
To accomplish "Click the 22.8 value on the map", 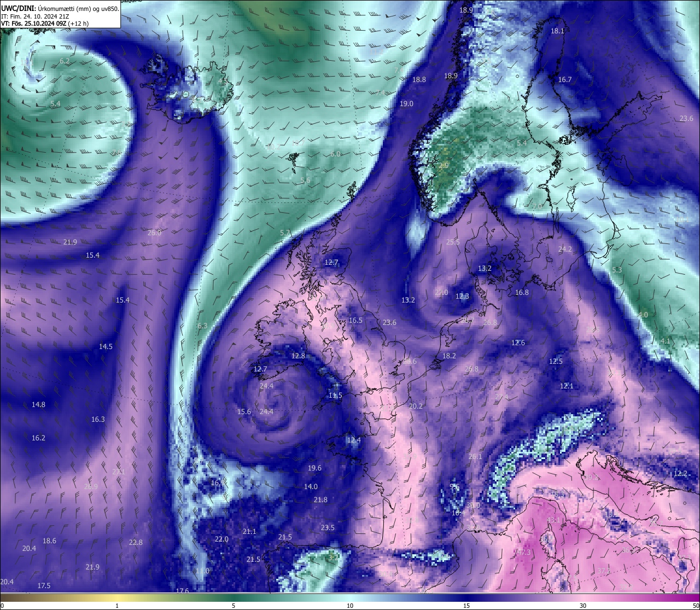I will pos(136,542).
